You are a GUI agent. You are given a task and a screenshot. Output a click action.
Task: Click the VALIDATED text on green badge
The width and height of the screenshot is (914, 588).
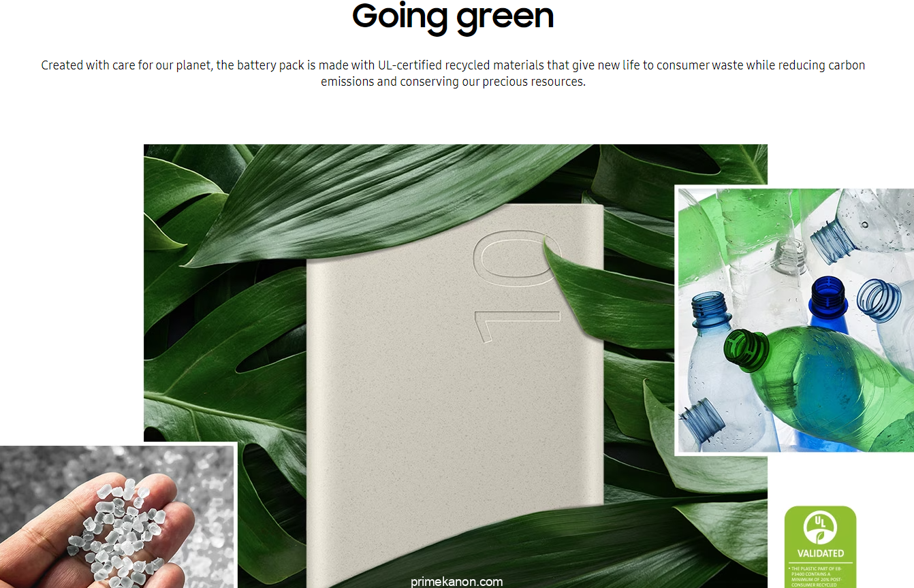821,553
